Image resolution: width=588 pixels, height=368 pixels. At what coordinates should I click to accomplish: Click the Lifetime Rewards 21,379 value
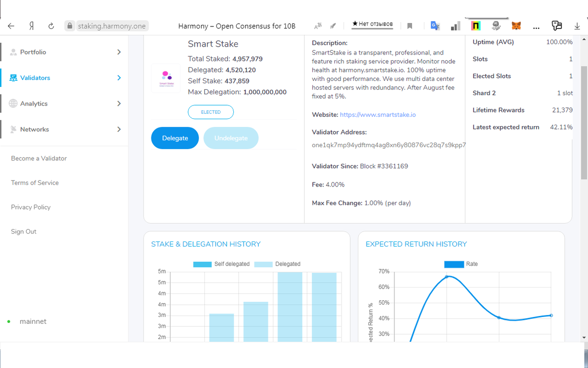tap(562, 110)
